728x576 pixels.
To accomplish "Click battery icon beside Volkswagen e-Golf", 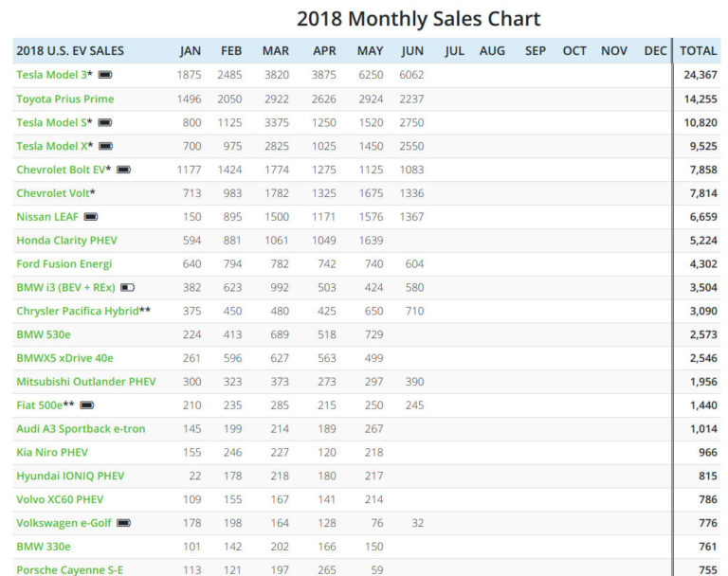I will click(x=123, y=523).
